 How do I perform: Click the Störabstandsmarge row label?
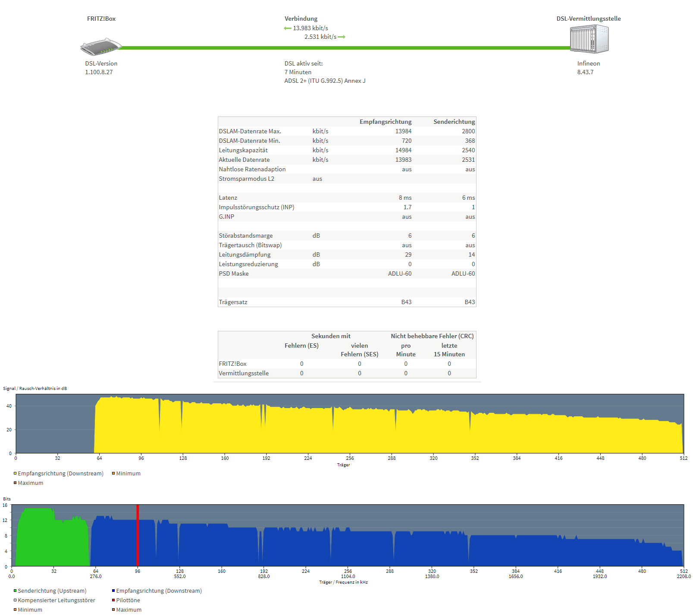coord(246,236)
